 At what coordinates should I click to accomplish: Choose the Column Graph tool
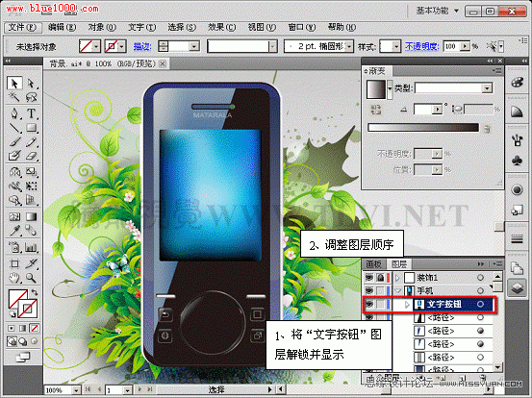click(x=31, y=247)
